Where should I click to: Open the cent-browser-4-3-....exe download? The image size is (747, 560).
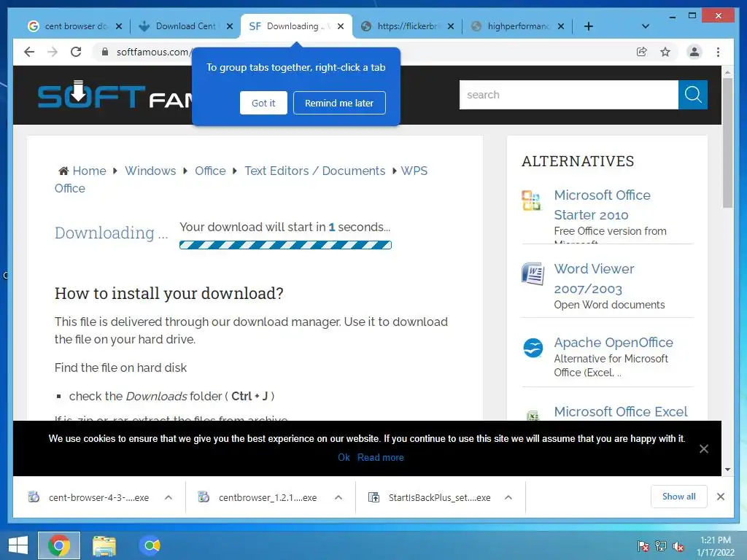click(x=98, y=497)
